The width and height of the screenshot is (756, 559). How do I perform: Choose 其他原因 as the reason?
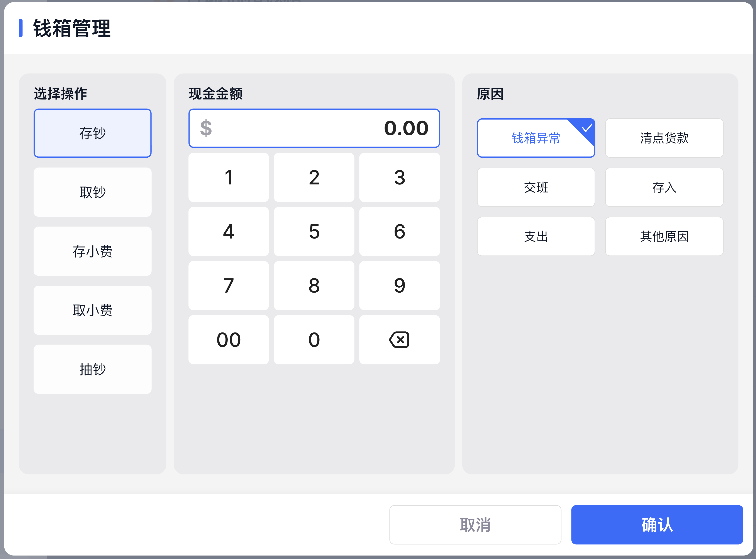click(664, 236)
